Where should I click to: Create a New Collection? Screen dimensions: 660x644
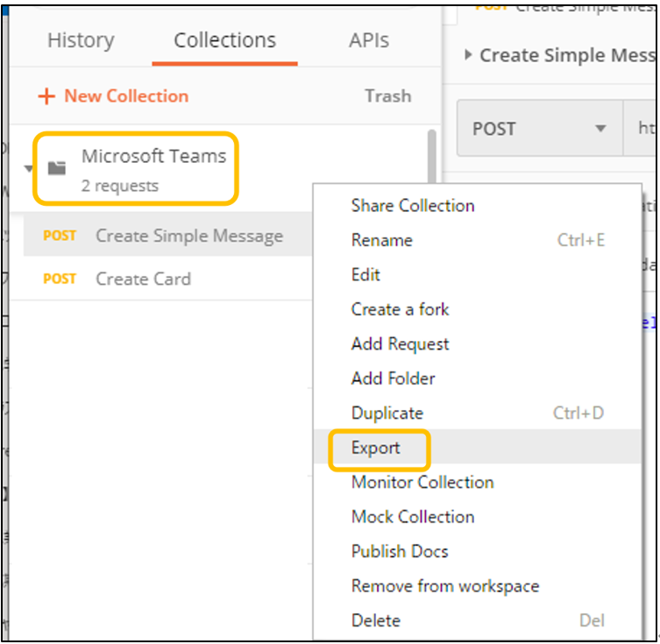point(126,96)
